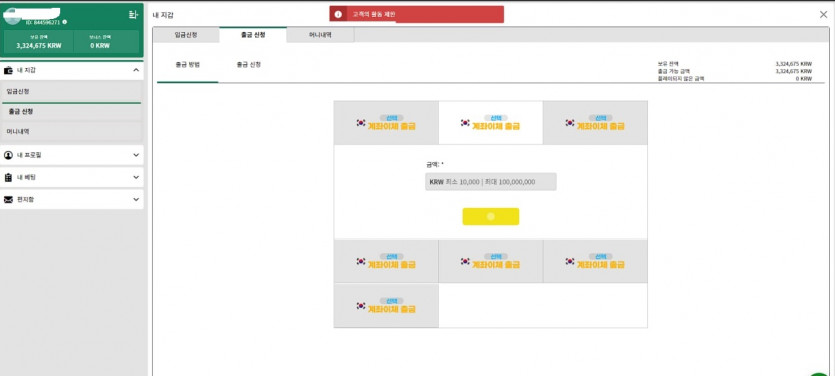Click the 0 KRW value beside 플레이되지 않은 금액
This screenshot has width=835, height=376.
804,78
